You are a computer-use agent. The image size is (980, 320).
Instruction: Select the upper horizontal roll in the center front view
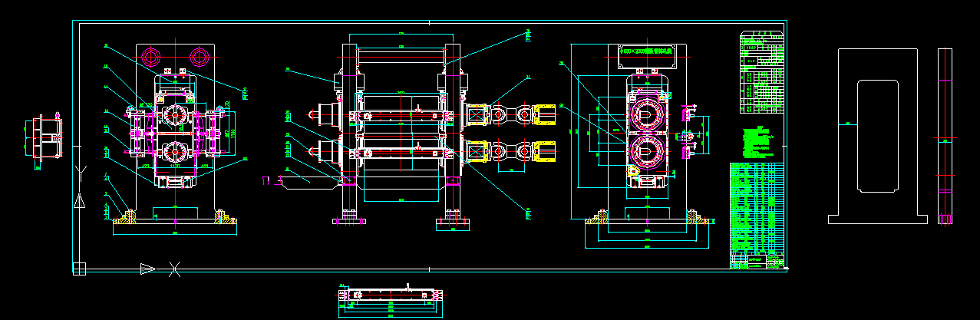pos(402,116)
